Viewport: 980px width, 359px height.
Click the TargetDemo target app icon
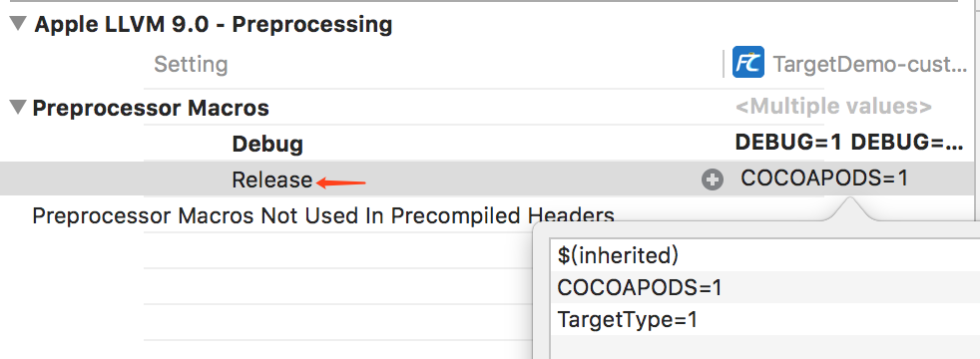click(x=748, y=63)
